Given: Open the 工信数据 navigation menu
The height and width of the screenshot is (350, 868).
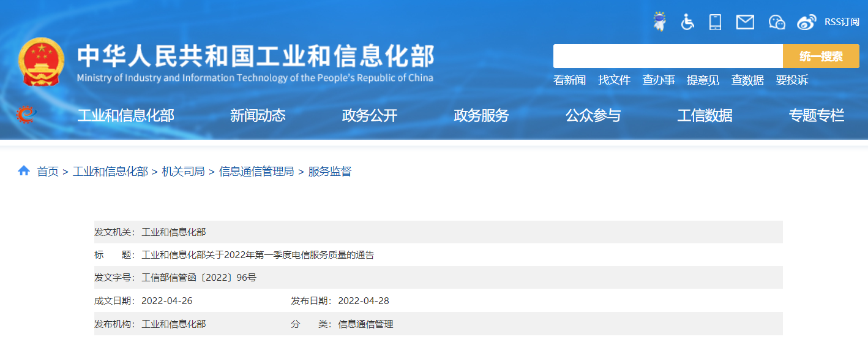Looking at the screenshot, I should click(705, 115).
